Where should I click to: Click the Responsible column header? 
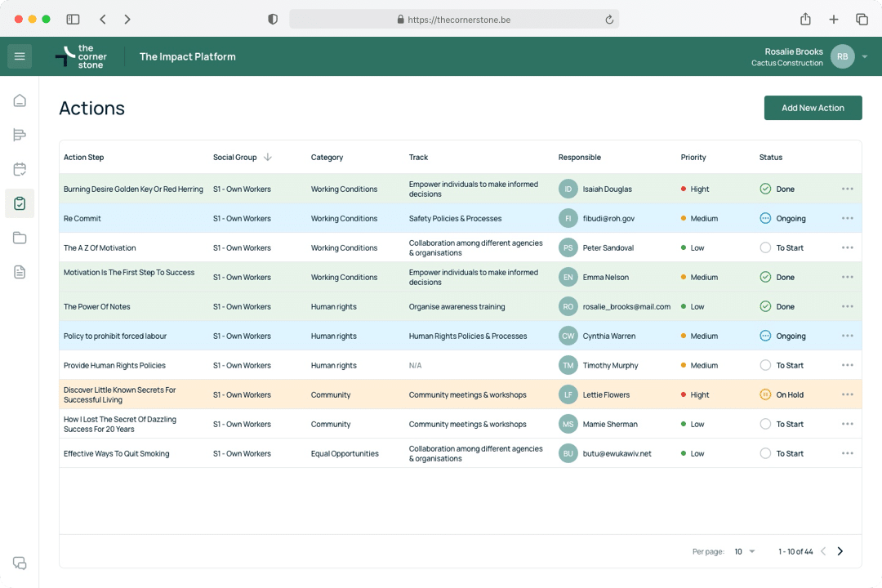[x=579, y=157]
